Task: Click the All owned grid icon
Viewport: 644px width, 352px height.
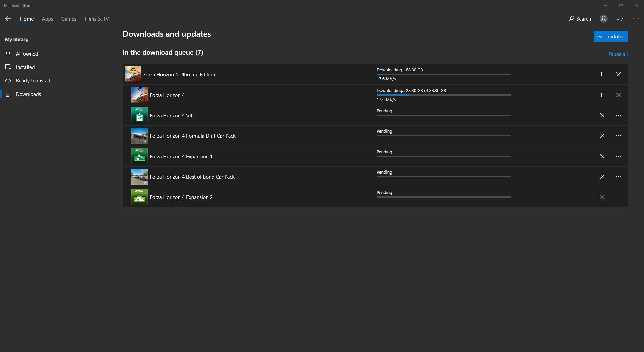Action: tap(8, 54)
